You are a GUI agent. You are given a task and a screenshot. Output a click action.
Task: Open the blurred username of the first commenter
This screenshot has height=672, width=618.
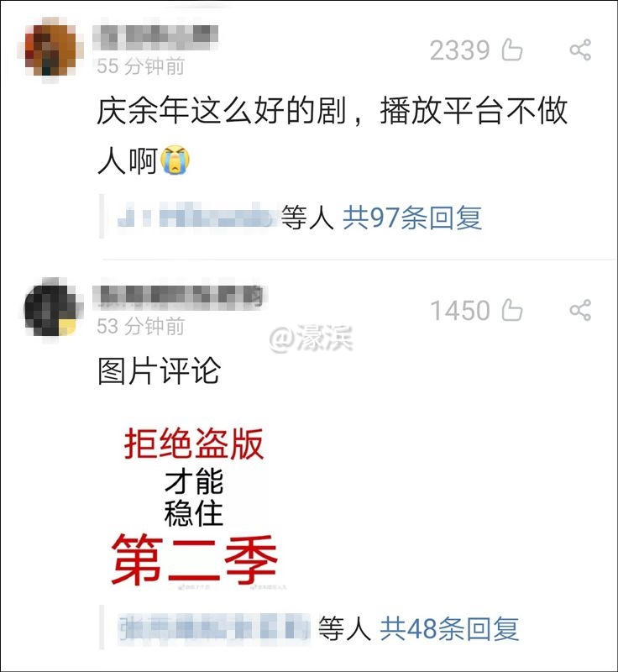point(155,36)
